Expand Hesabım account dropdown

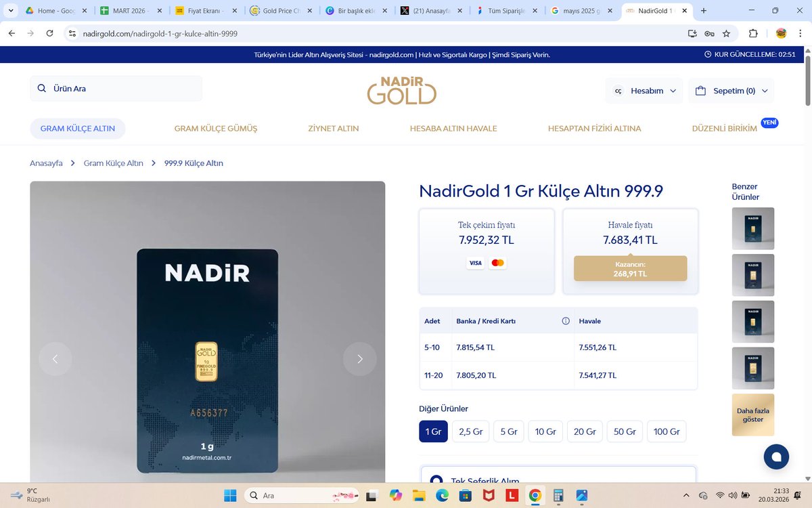pyautogui.click(x=644, y=91)
